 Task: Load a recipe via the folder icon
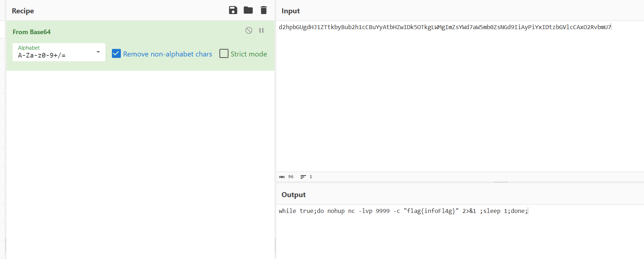pyautogui.click(x=248, y=10)
